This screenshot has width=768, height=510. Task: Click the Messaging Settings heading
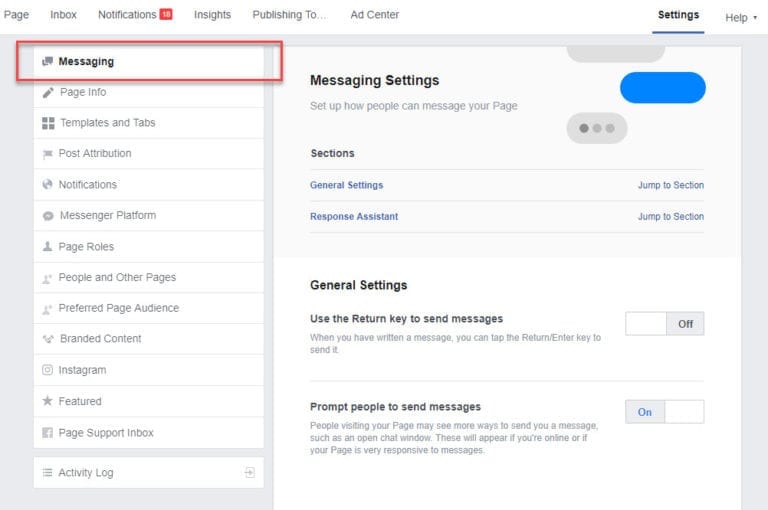pos(375,80)
